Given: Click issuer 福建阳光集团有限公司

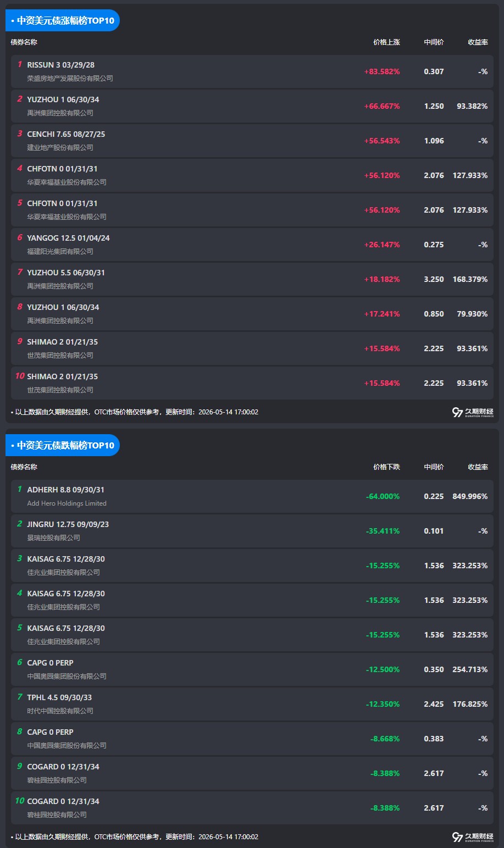Looking at the screenshot, I should (60, 252).
